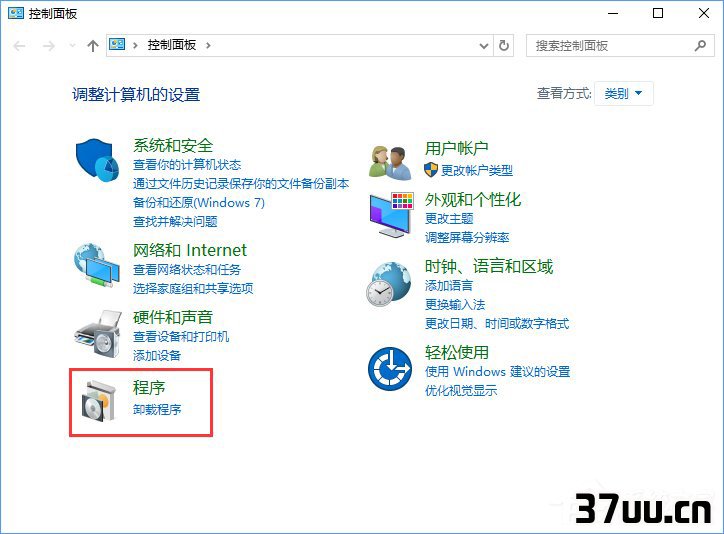The height and width of the screenshot is (534, 724).
Task: Open Programs disc box icon
Action: click(98, 400)
